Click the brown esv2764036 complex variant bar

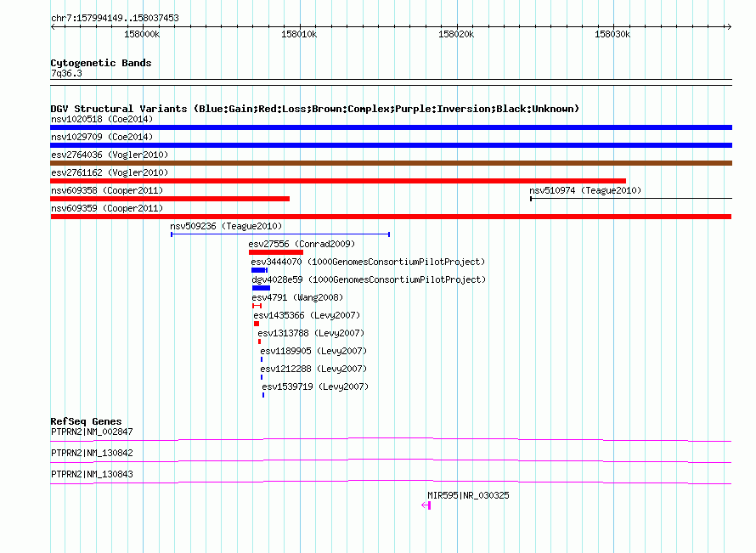391,163
